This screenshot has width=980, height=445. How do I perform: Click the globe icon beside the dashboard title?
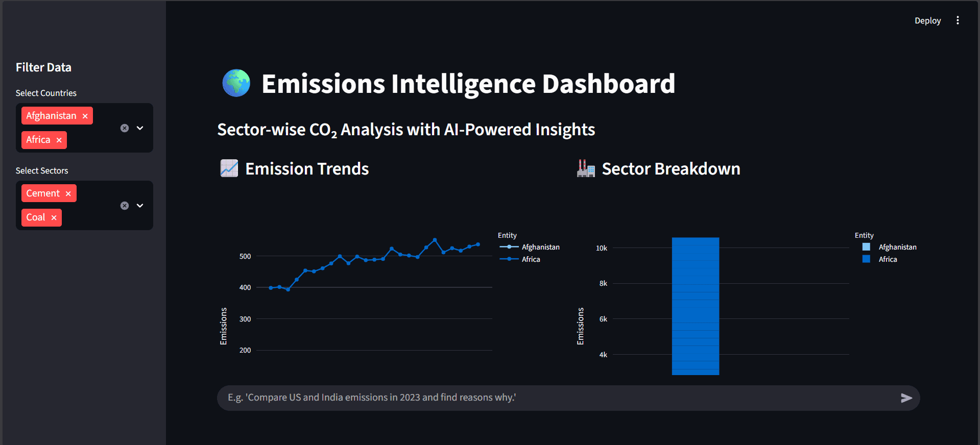tap(235, 83)
